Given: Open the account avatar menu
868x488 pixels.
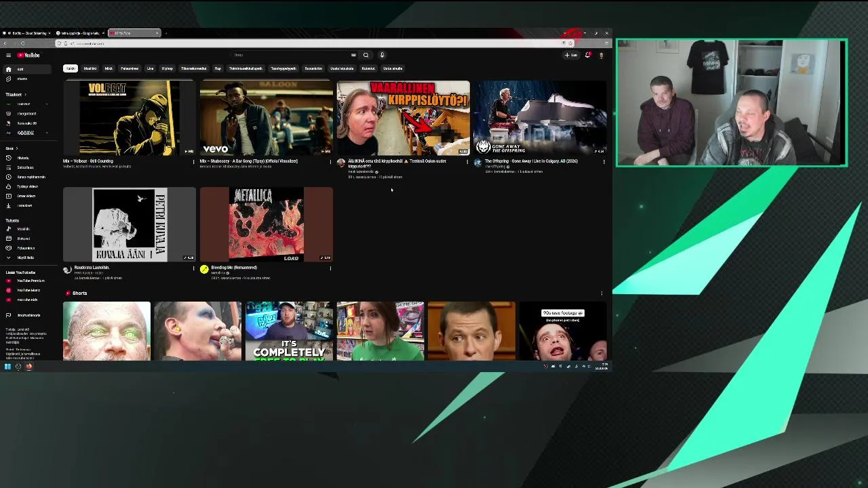Looking at the screenshot, I should [601, 55].
